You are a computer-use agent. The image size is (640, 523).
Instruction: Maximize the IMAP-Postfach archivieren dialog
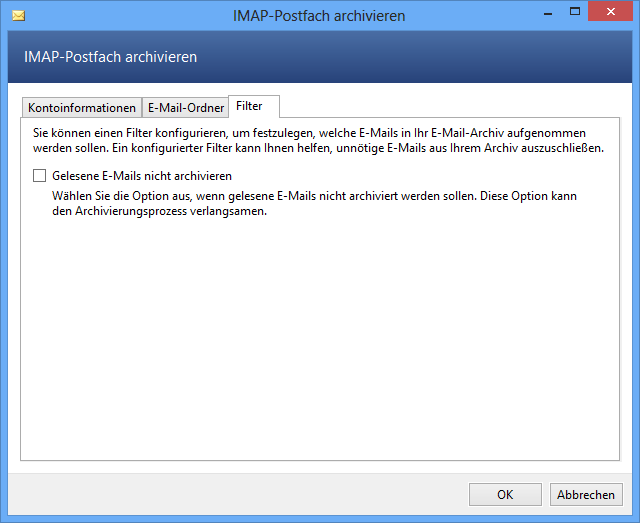[575, 12]
